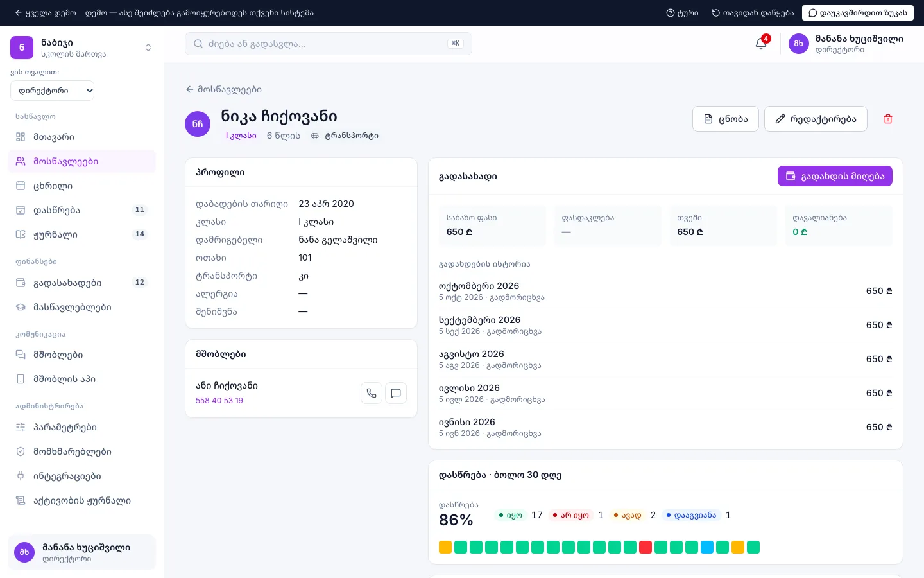Open მანანა ხუციშვილი user menu at top right
The width and height of the screenshot is (924, 578).
(x=846, y=44)
